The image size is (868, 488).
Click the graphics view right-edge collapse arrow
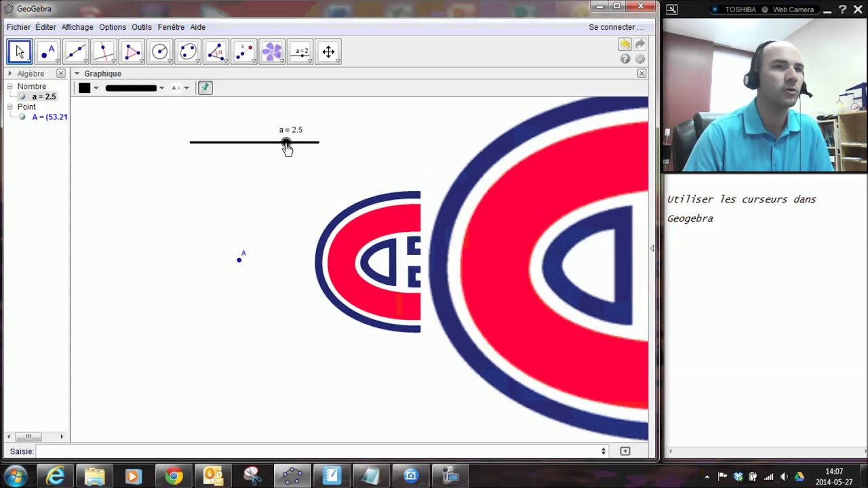652,248
